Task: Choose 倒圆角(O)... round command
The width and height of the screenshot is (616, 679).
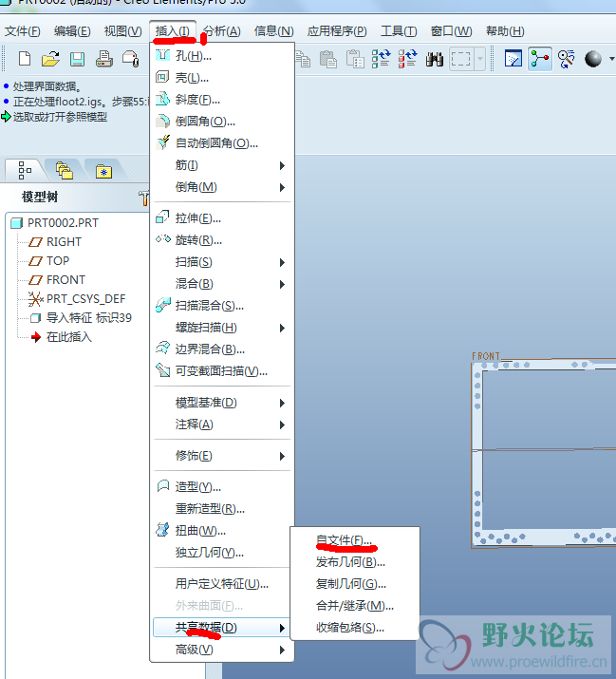Action: point(222,122)
